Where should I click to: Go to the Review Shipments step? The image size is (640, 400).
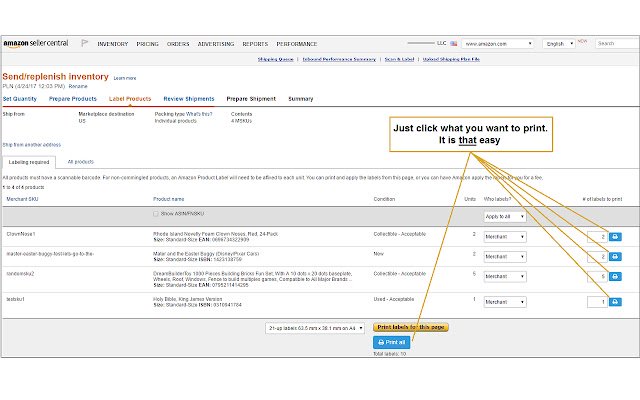click(189, 99)
